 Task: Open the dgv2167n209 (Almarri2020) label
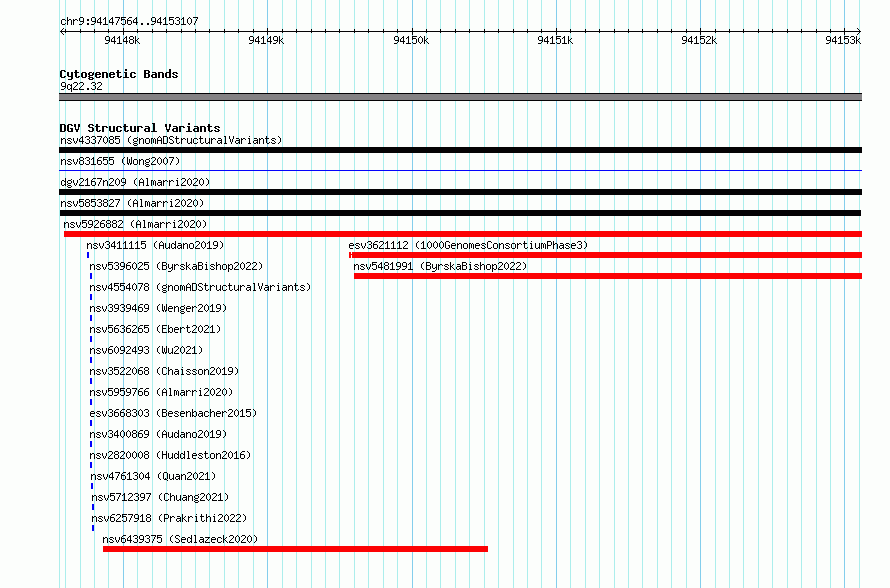click(x=135, y=182)
